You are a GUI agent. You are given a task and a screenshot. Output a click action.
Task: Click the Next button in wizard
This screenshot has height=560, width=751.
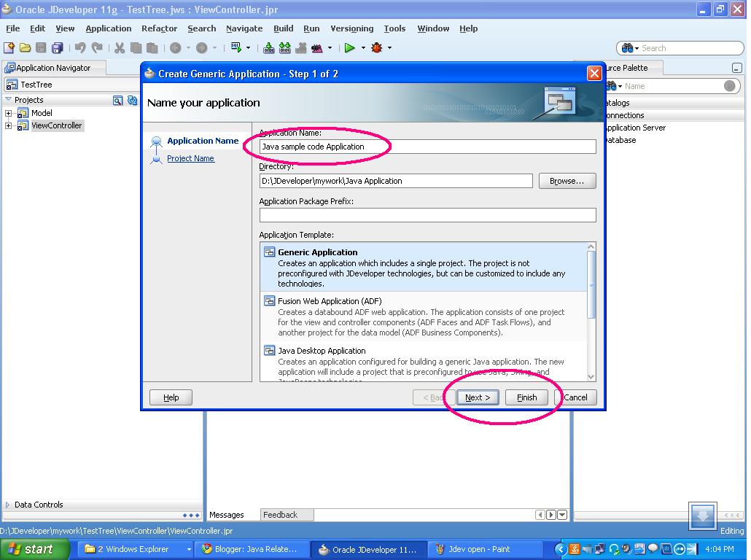(478, 397)
